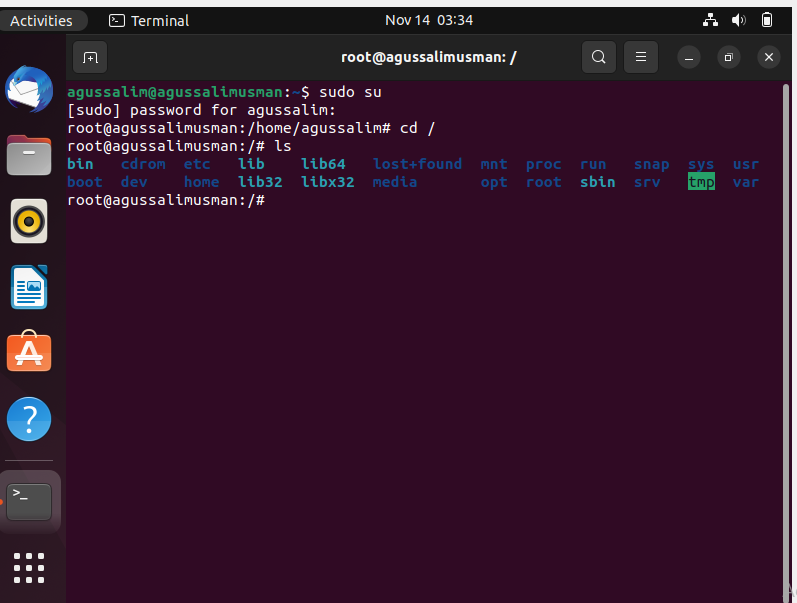Click the battery status icon
Viewport: 797px width, 603px height.
(x=767, y=20)
